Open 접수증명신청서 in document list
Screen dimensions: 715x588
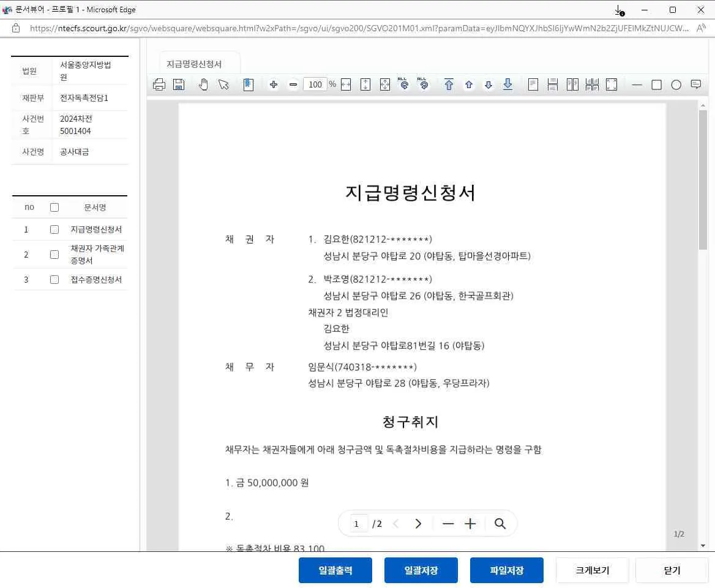[96, 280]
